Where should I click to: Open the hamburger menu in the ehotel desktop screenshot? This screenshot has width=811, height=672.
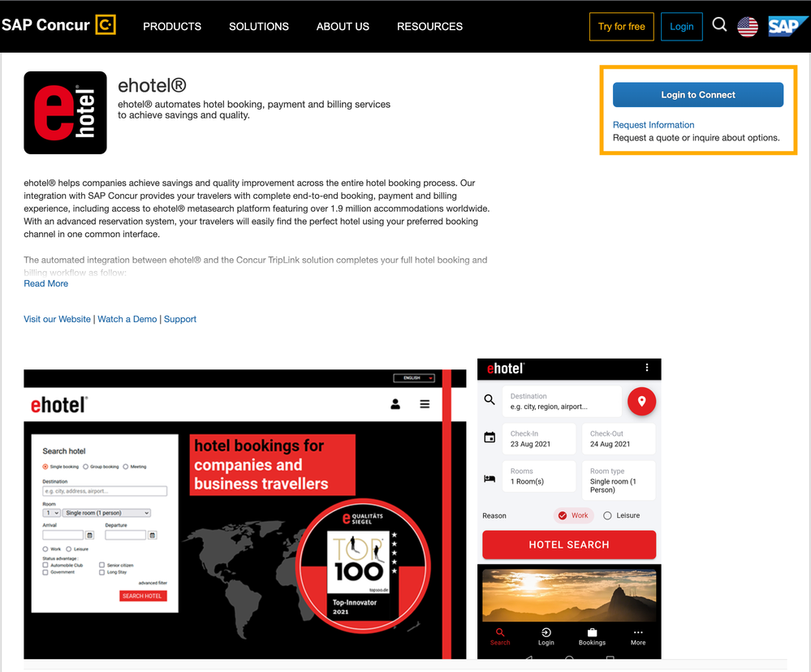(x=425, y=403)
